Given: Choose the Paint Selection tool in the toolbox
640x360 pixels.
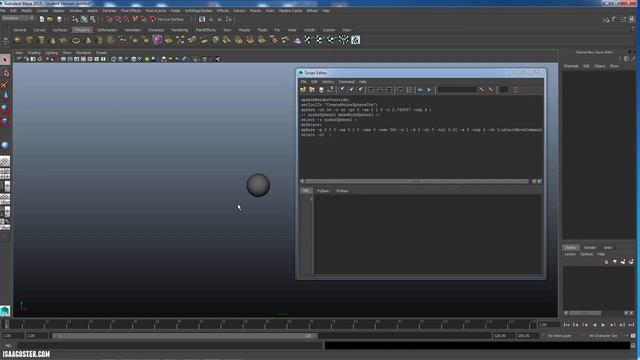Looking at the screenshot, I should click(5, 84).
